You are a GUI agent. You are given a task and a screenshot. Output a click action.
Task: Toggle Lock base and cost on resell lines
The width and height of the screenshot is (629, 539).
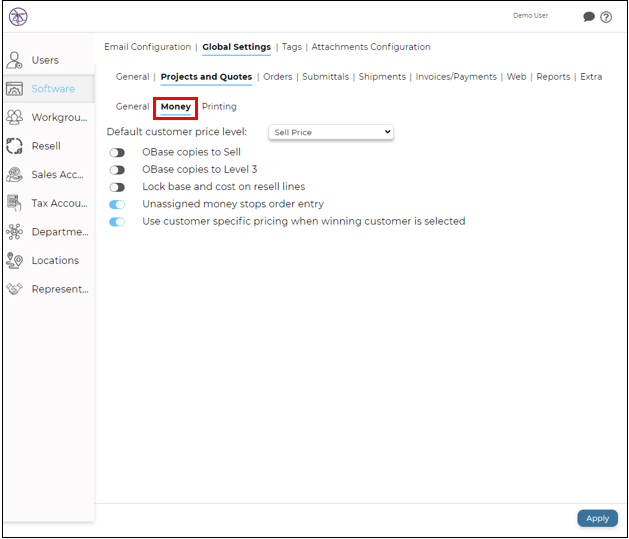pos(117,187)
